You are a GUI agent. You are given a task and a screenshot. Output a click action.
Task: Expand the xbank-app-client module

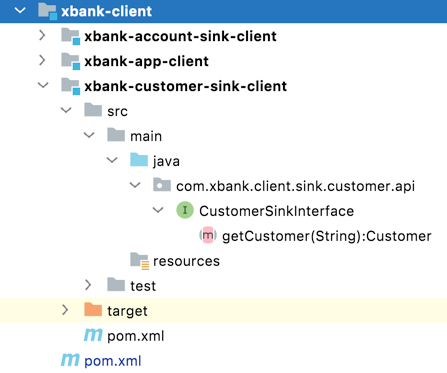pyautogui.click(x=42, y=61)
